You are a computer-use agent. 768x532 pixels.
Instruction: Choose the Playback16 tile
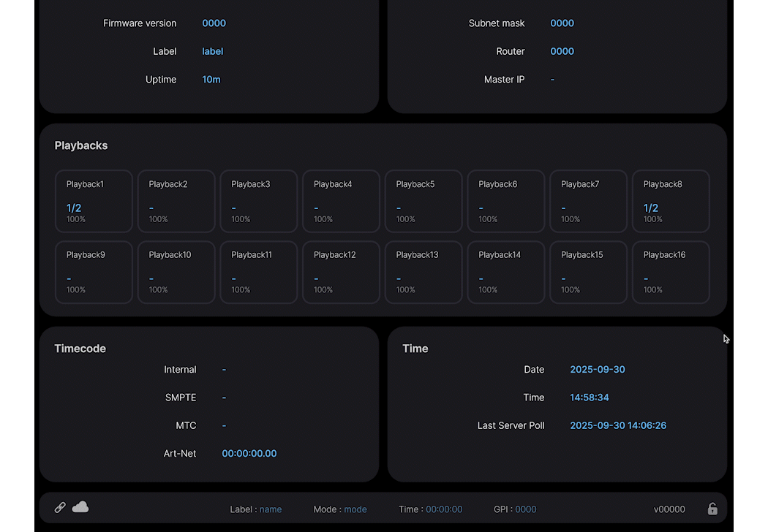coord(670,272)
